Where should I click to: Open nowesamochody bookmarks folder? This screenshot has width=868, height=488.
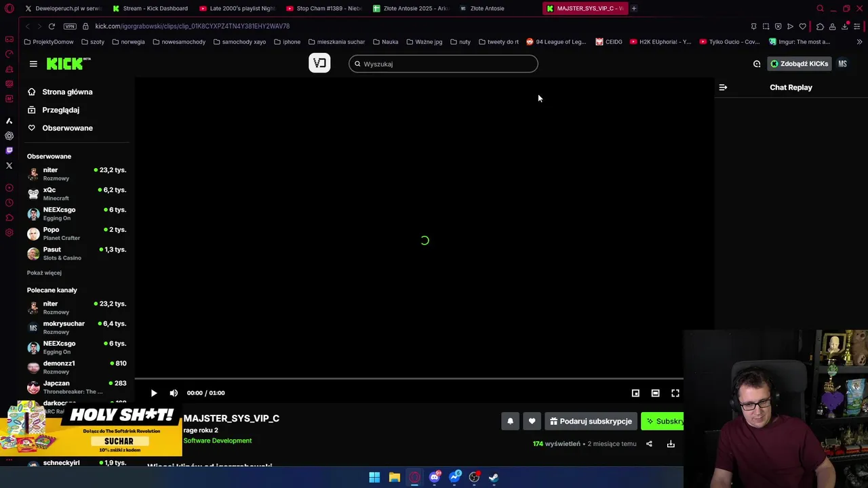179,41
